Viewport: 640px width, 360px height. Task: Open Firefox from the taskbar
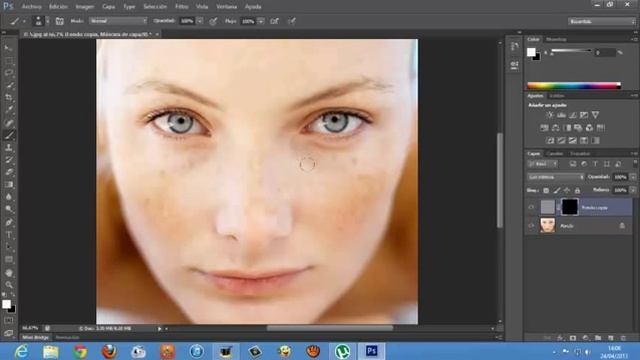tap(109, 351)
